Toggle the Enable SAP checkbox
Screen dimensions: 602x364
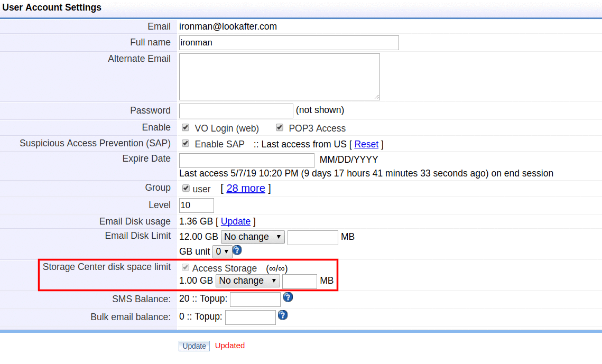(186, 144)
